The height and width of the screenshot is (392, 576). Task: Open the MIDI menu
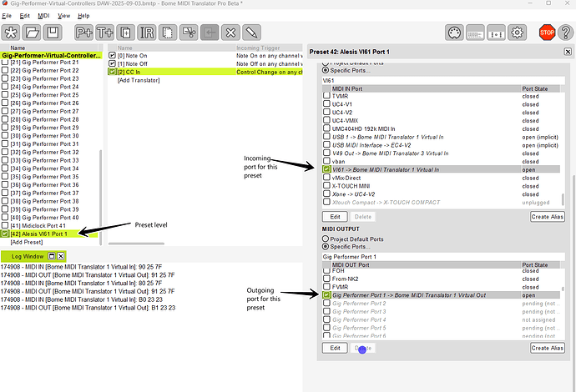pyautogui.click(x=43, y=16)
